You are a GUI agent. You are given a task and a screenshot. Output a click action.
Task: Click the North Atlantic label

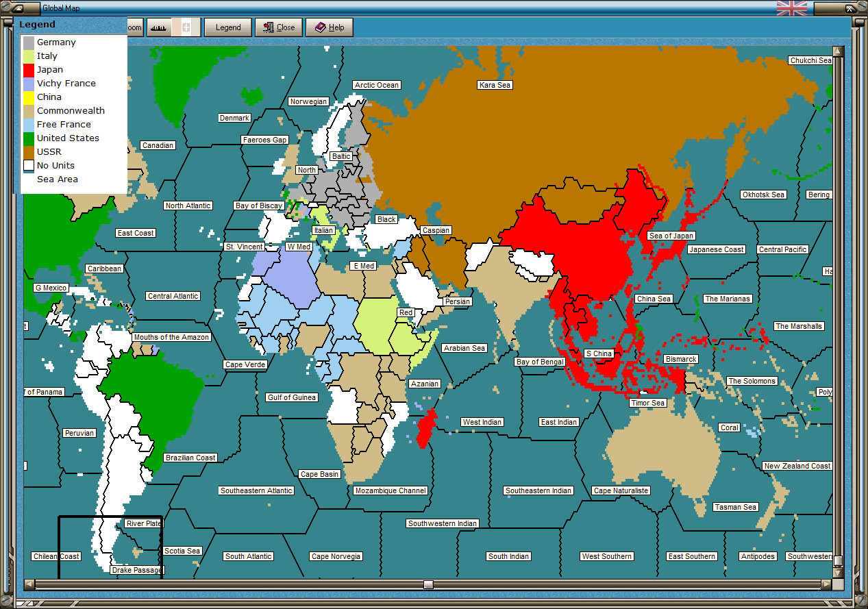[188, 206]
